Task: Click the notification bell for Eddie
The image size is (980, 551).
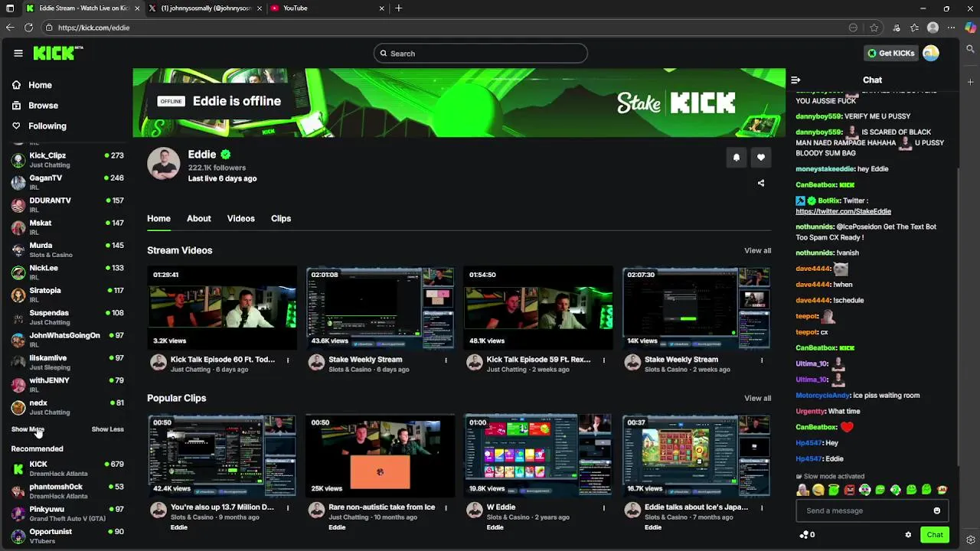Action: point(737,158)
